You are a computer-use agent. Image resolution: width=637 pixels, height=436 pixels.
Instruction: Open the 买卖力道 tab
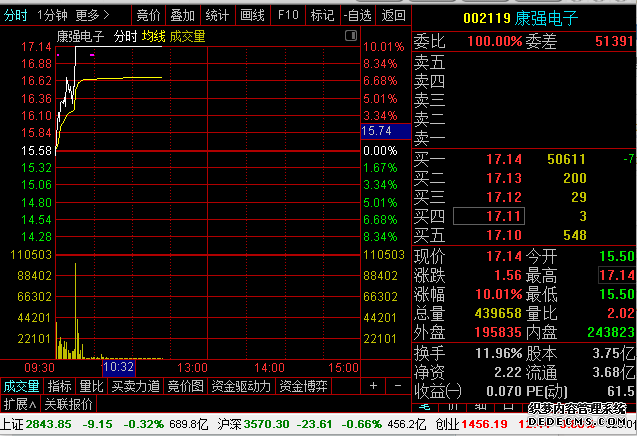coord(135,386)
